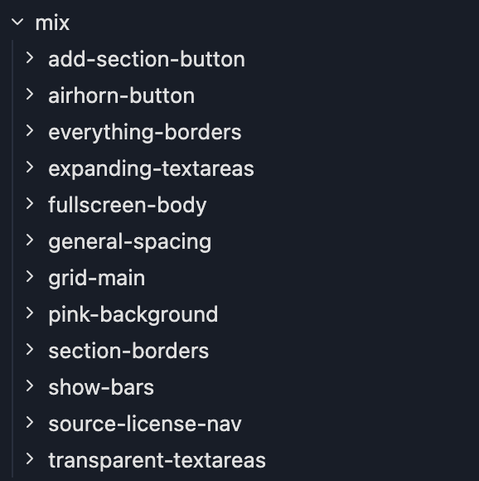Select the source-license-nav folder
This screenshot has width=479, height=481.
[x=145, y=424]
